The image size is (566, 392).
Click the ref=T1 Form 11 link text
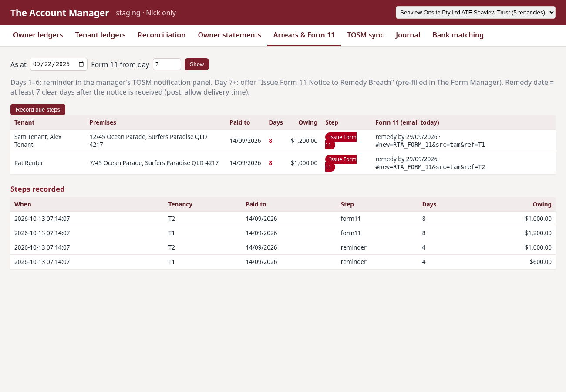pos(430,145)
